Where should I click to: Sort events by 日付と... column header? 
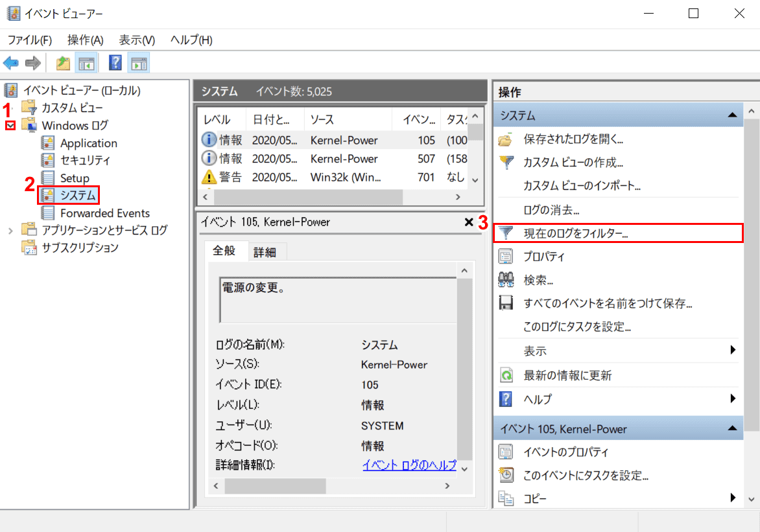click(x=276, y=120)
